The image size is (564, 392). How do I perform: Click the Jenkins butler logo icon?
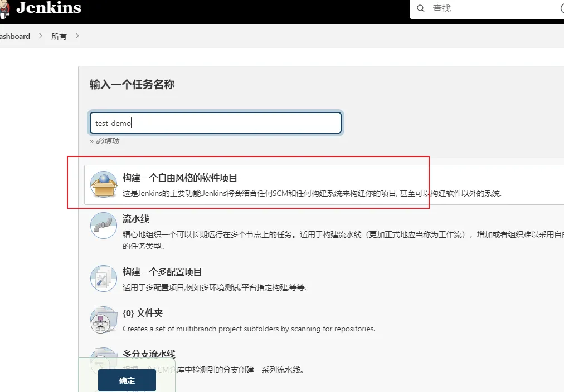pyautogui.click(x=4, y=8)
